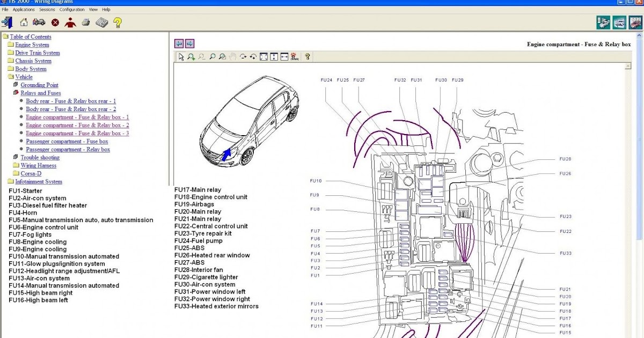
Task: Open the View menu
Action: [x=93, y=10]
